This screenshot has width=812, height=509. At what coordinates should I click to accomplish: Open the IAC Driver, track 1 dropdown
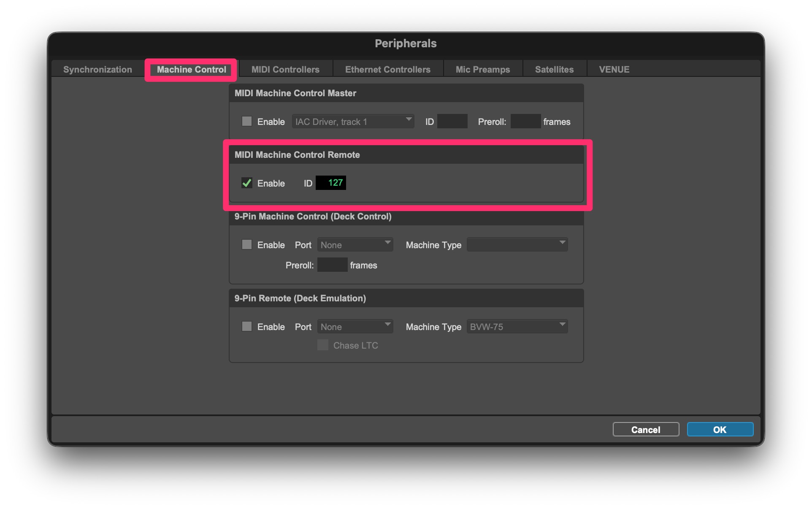coord(353,122)
